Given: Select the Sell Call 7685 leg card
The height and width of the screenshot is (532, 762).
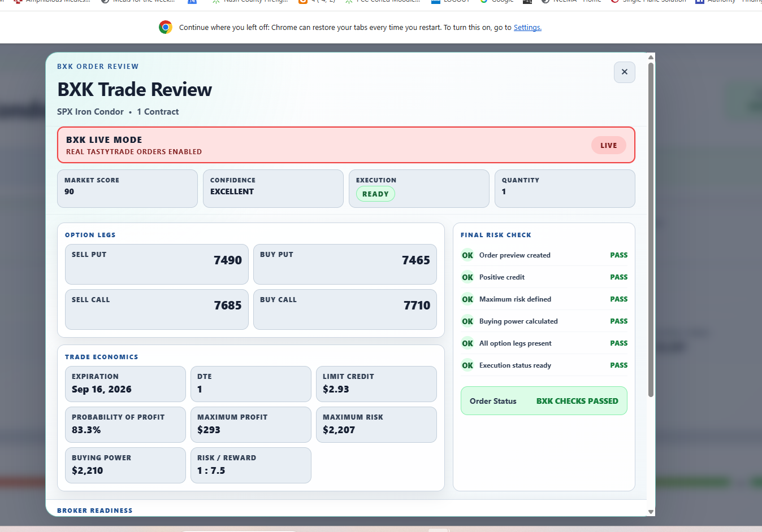Looking at the screenshot, I should pos(157,309).
